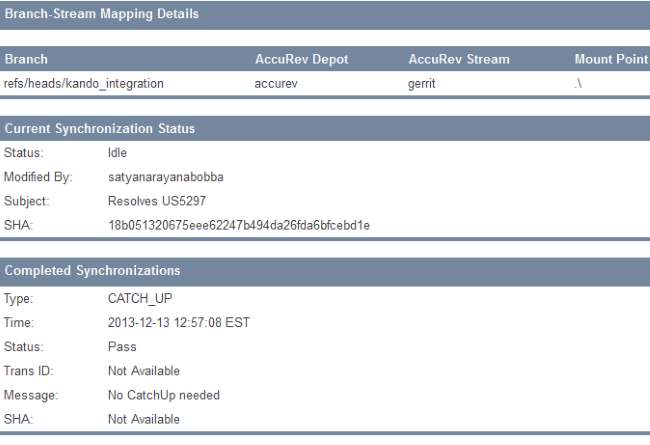Screen dimensions: 650x445
Task: Click the Mount Point column header
Action: 611,59
